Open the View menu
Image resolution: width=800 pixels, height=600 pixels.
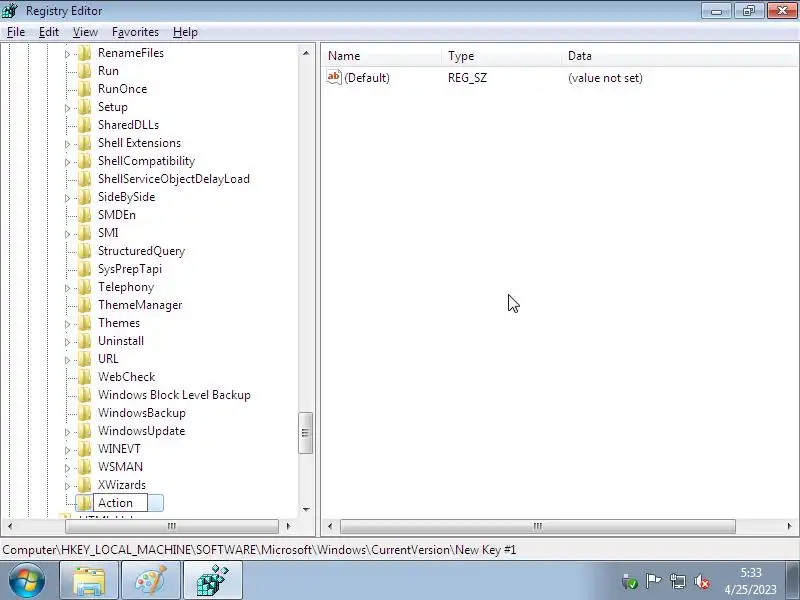click(85, 32)
